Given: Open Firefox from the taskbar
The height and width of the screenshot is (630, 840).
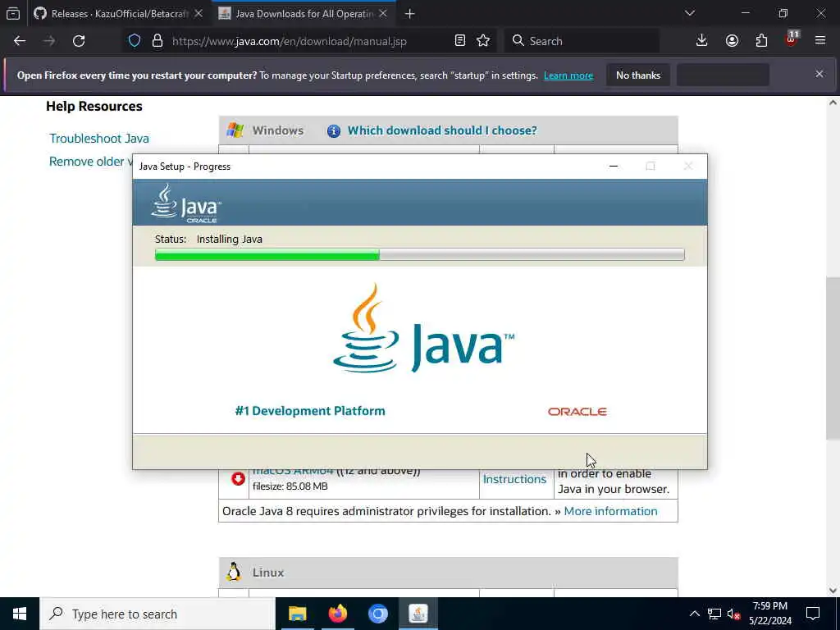Looking at the screenshot, I should [x=337, y=614].
